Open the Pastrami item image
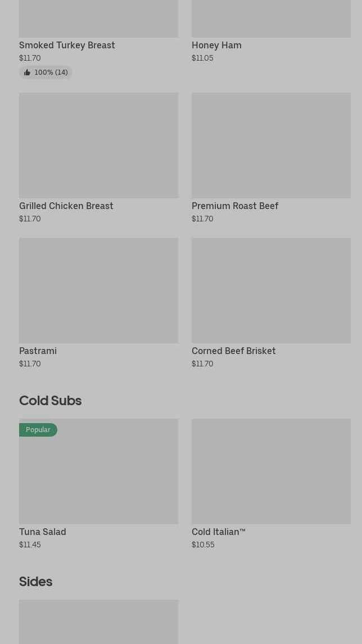 [x=98, y=290]
